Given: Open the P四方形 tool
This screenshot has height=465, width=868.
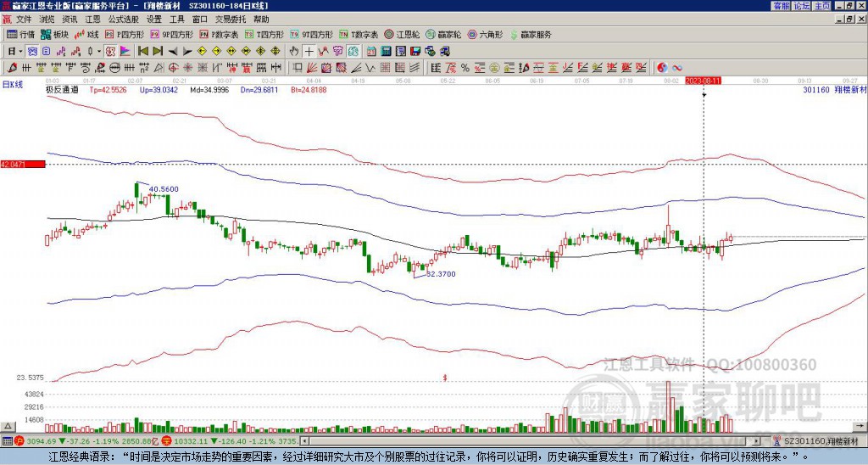Looking at the screenshot, I should (125, 34).
